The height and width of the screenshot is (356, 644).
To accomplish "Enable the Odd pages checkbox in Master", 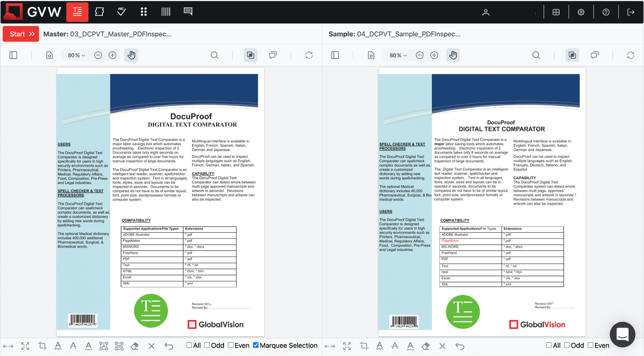I will pos(207,345).
